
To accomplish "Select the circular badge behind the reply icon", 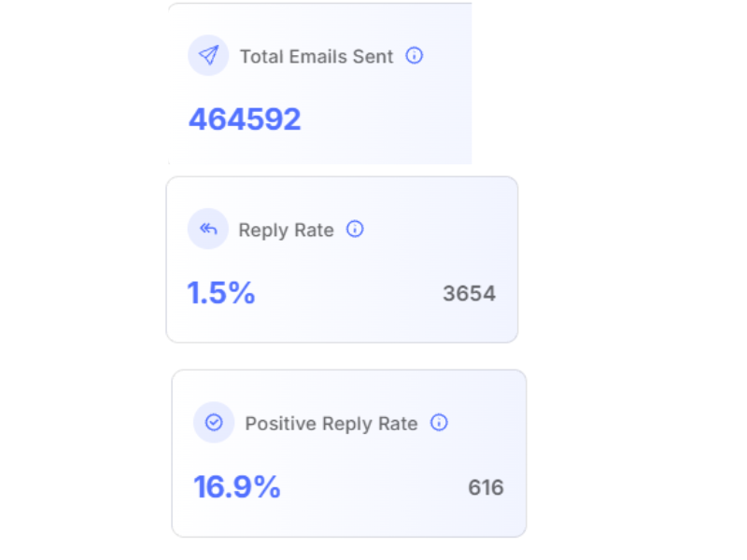I will 207,229.
